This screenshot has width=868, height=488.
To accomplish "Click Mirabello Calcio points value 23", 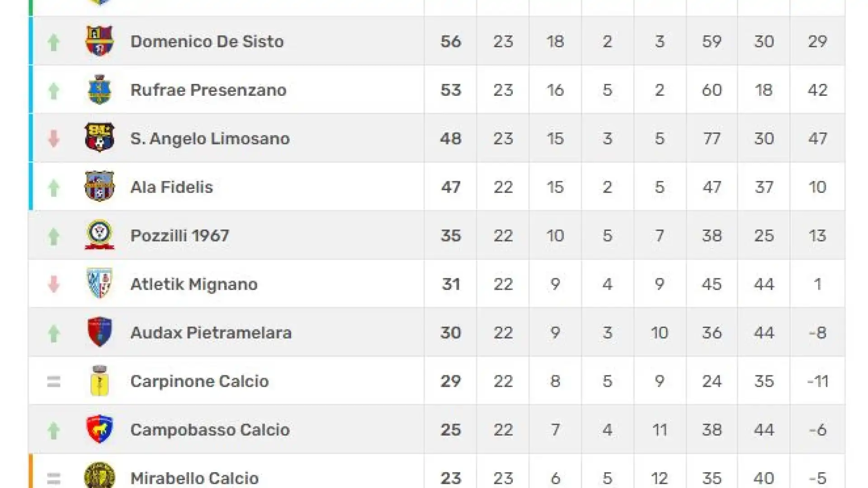I will (x=451, y=478).
